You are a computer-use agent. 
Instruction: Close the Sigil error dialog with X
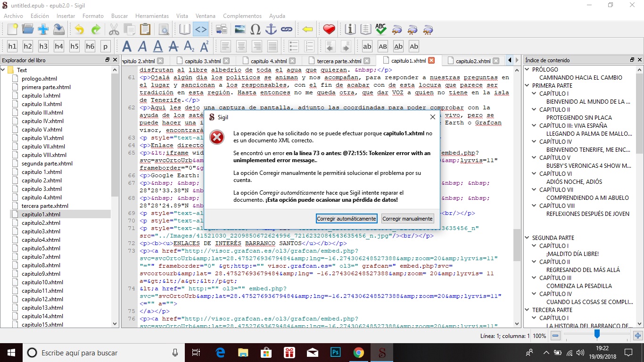point(433,117)
